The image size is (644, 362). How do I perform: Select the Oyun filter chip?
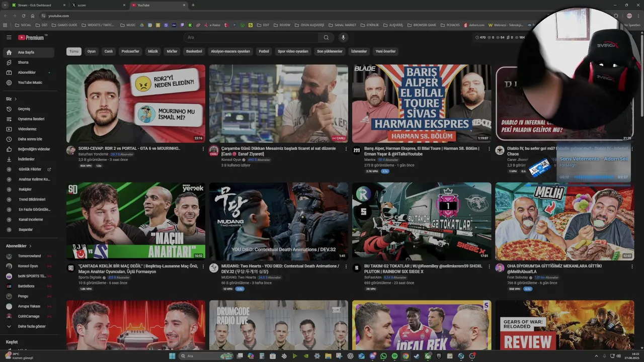[91, 51]
